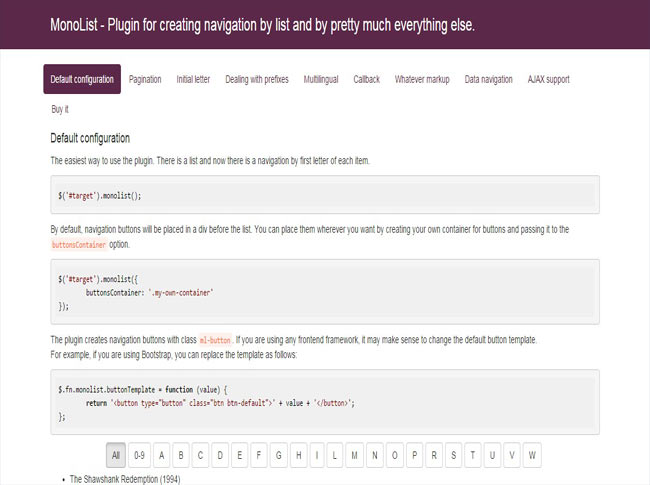Go to the Multilingual tab

(321, 79)
